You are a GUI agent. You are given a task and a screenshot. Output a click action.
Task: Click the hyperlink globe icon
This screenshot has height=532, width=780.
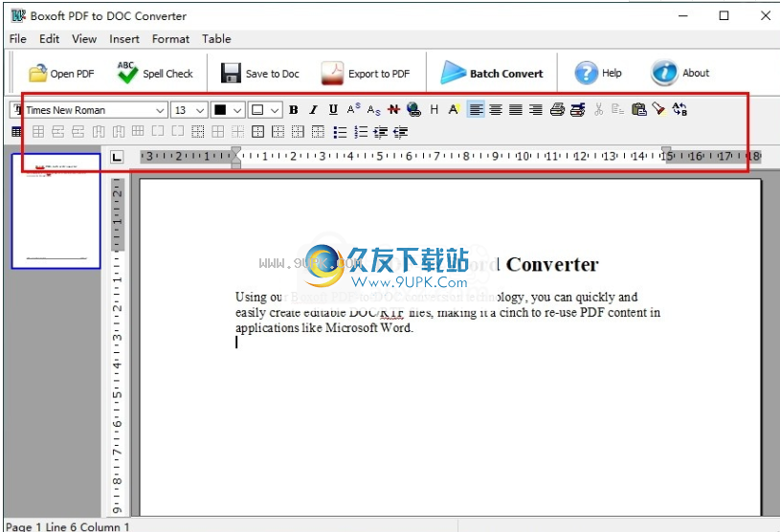coord(413,109)
